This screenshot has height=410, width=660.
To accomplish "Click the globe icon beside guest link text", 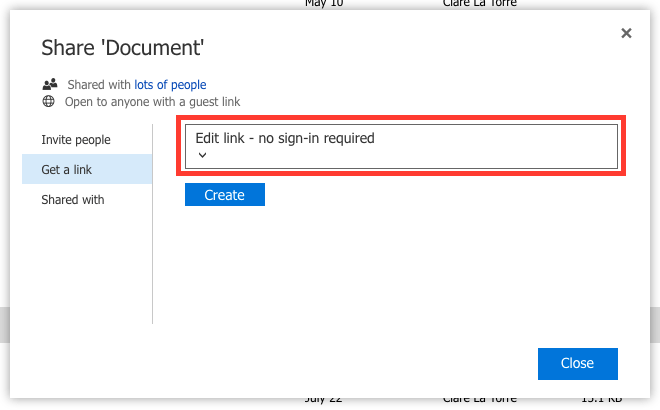I will tap(50, 101).
